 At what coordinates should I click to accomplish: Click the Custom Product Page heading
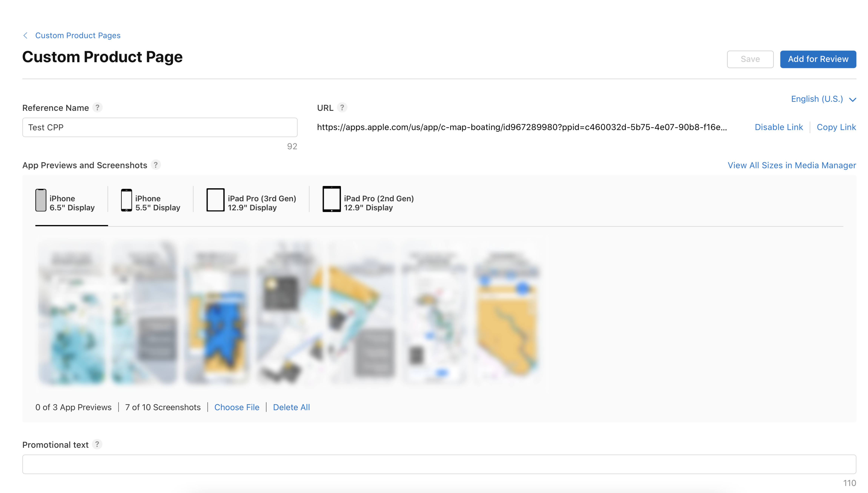tap(102, 57)
